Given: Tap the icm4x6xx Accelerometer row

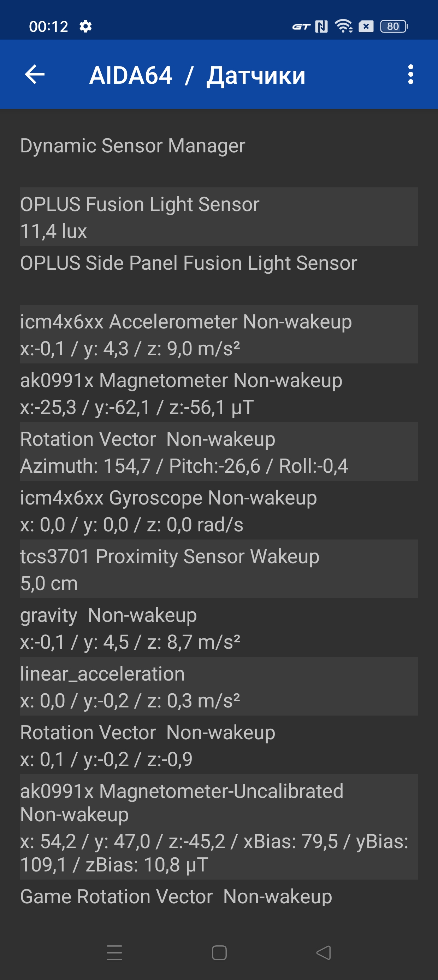Looking at the screenshot, I should click(219, 334).
